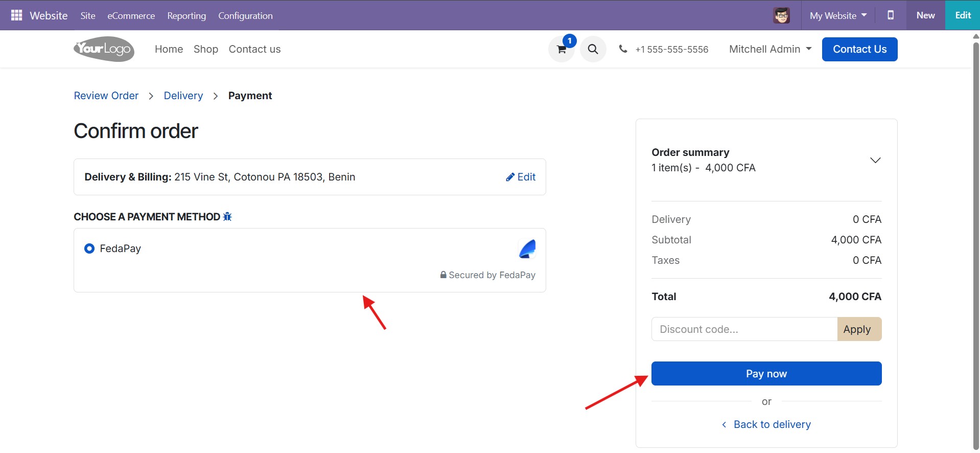
Task: Open the eCommerce menu
Action: 131,15
